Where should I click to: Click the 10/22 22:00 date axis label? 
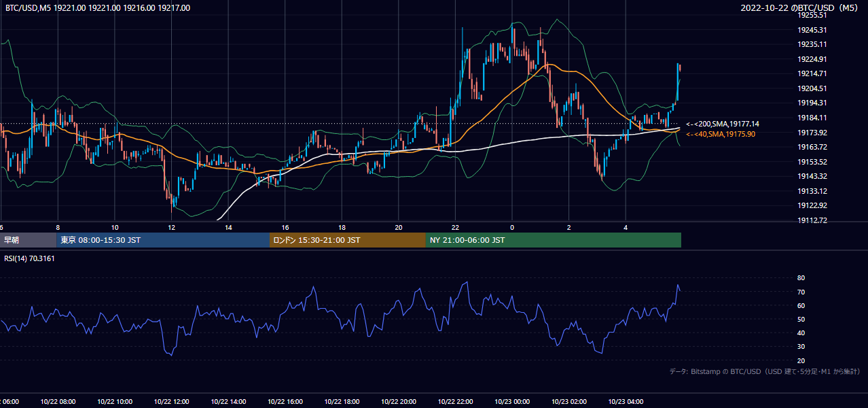(455, 402)
